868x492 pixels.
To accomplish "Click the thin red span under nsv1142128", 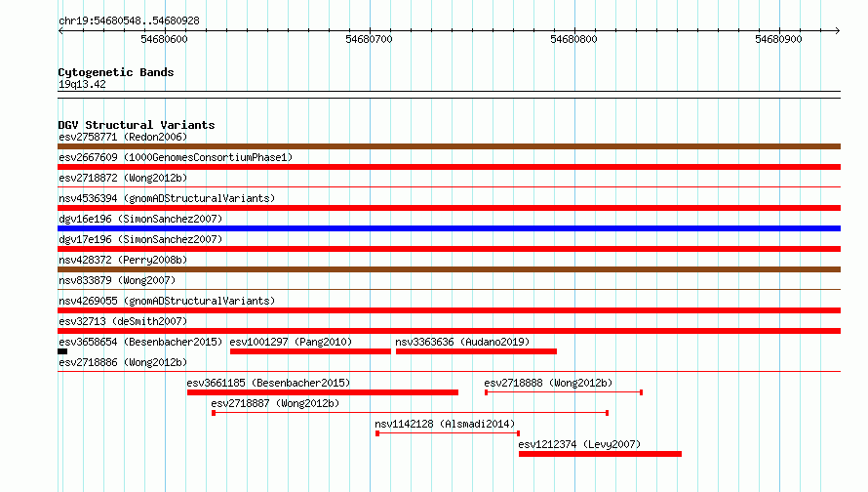I will 448,433.
